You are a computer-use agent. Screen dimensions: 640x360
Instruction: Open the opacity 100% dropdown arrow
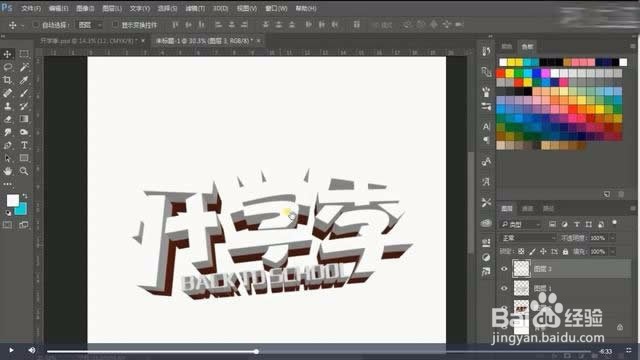click(x=613, y=238)
